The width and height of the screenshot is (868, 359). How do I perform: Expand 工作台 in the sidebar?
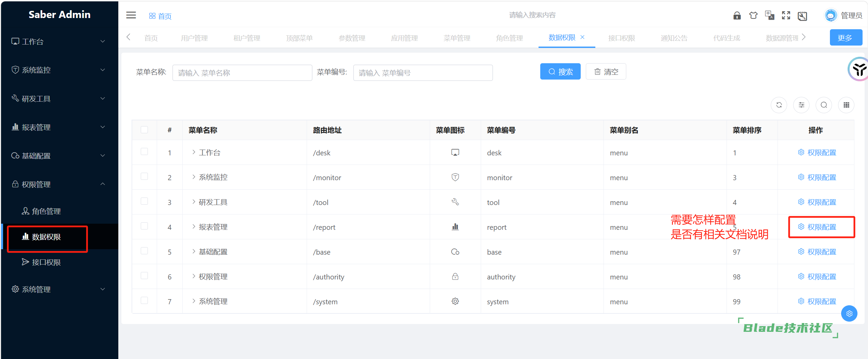[x=59, y=41]
